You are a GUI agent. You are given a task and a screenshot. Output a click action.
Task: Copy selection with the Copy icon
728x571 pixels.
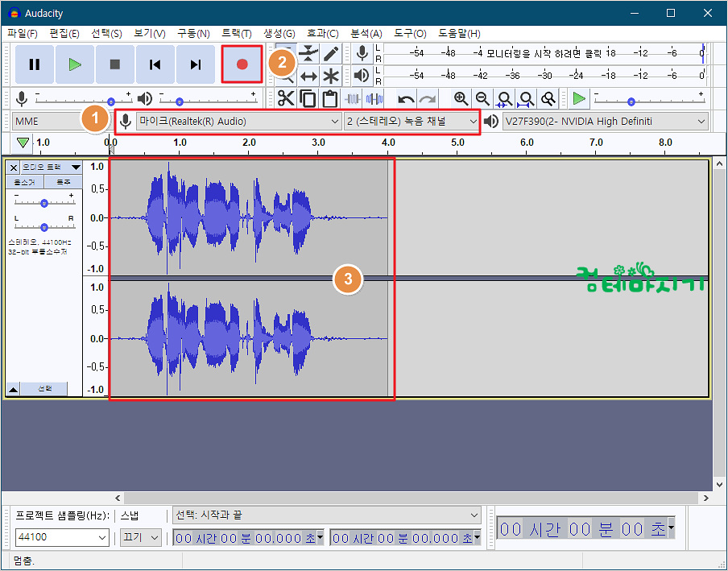pos(308,98)
